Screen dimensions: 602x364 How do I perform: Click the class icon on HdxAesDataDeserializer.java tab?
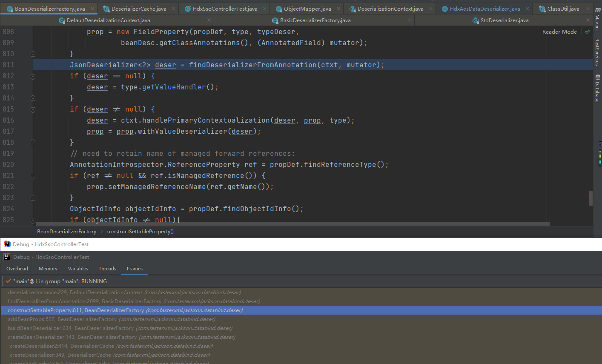tap(445, 9)
